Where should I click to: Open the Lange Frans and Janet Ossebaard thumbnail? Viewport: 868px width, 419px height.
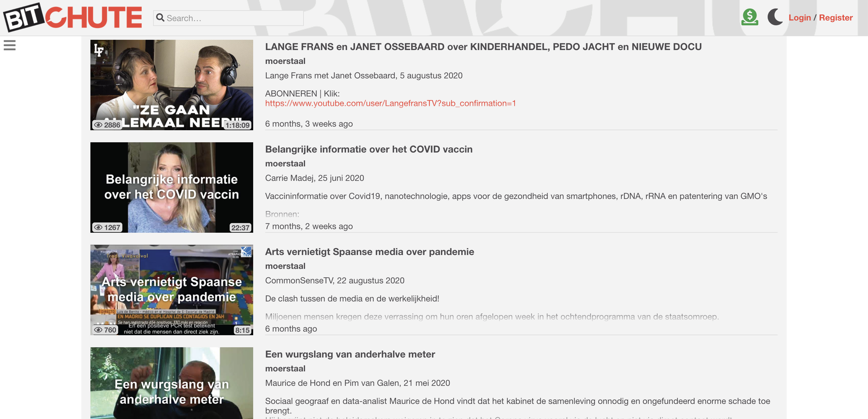pos(171,85)
